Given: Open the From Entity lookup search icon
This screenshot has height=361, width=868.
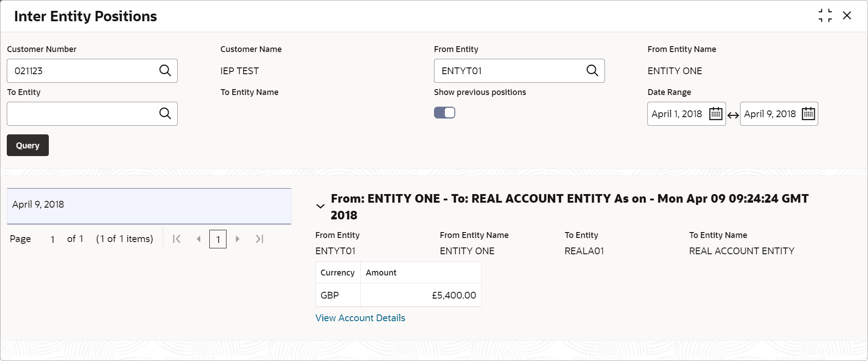Looking at the screenshot, I should tap(592, 71).
